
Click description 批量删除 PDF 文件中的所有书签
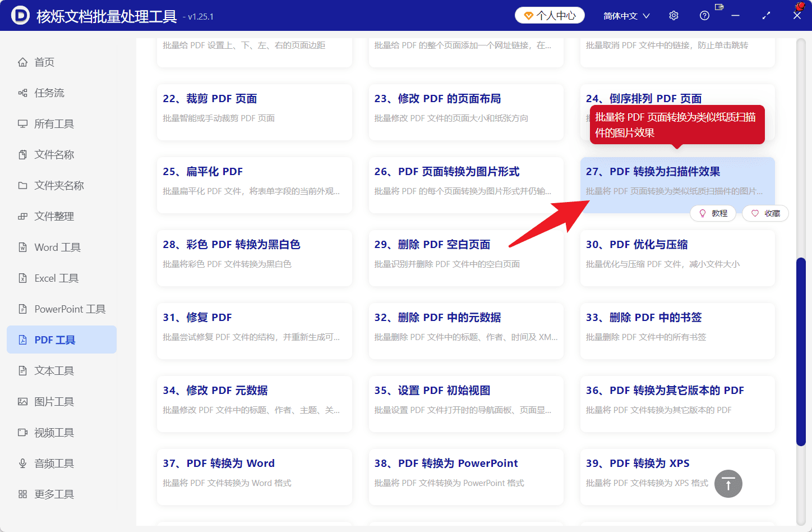[646, 337]
